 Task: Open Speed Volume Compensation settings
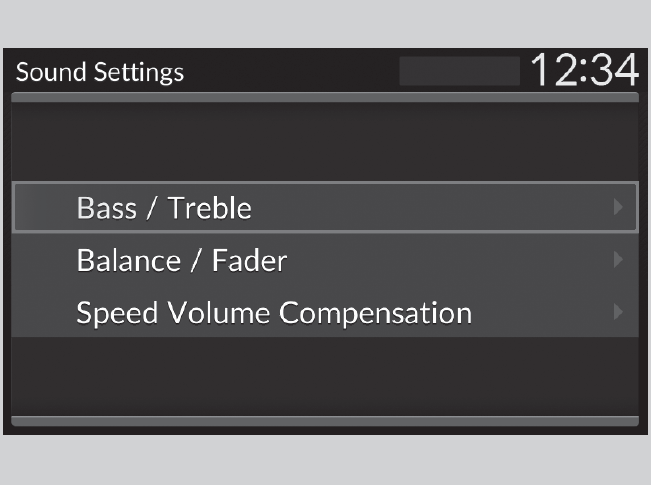pyautogui.click(x=324, y=313)
